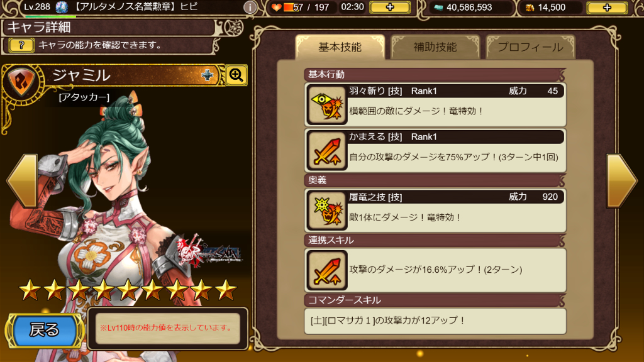Click the 屠竜之技 ultimate skill icon

pos(326,211)
